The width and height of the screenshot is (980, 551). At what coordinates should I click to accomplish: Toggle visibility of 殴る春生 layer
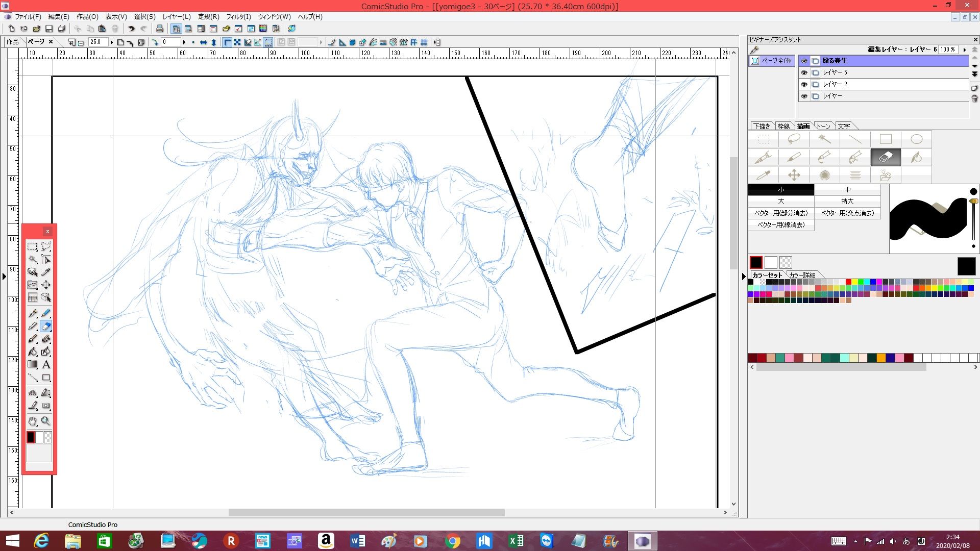(804, 61)
